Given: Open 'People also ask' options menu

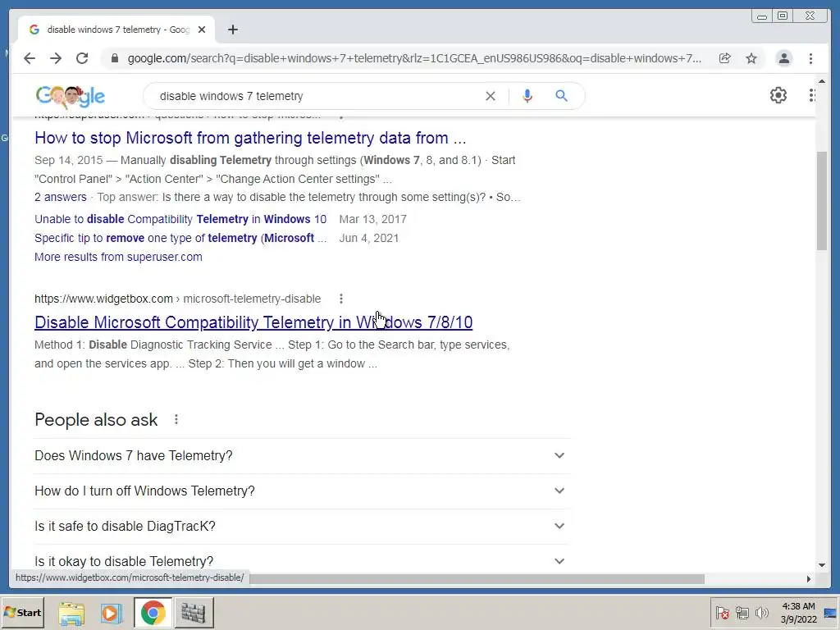Looking at the screenshot, I should 176,419.
